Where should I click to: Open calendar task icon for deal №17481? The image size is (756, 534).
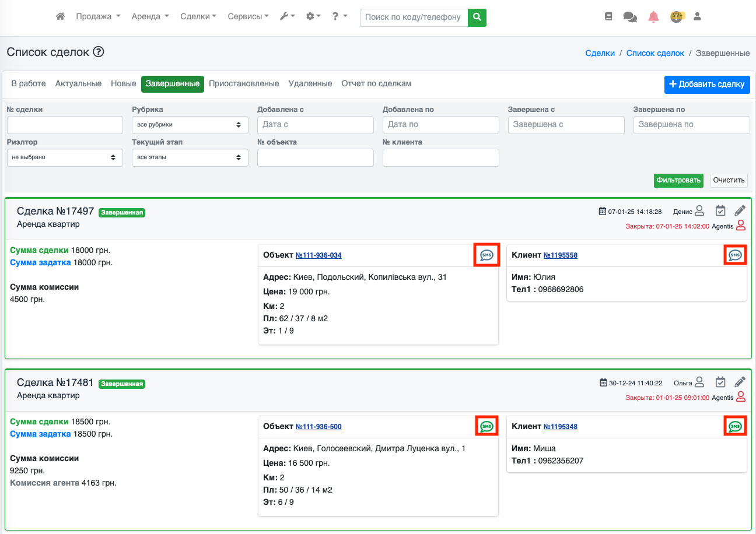[720, 382]
